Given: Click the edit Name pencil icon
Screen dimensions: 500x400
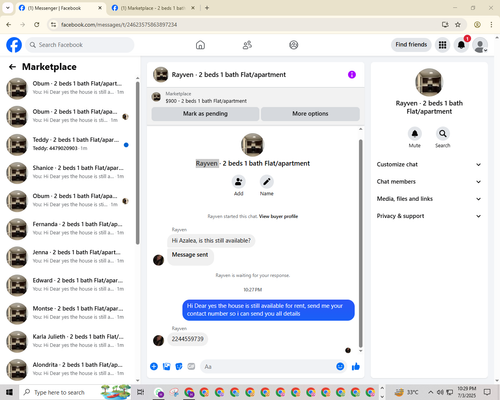Looking at the screenshot, I should pyautogui.click(x=267, y=182).
